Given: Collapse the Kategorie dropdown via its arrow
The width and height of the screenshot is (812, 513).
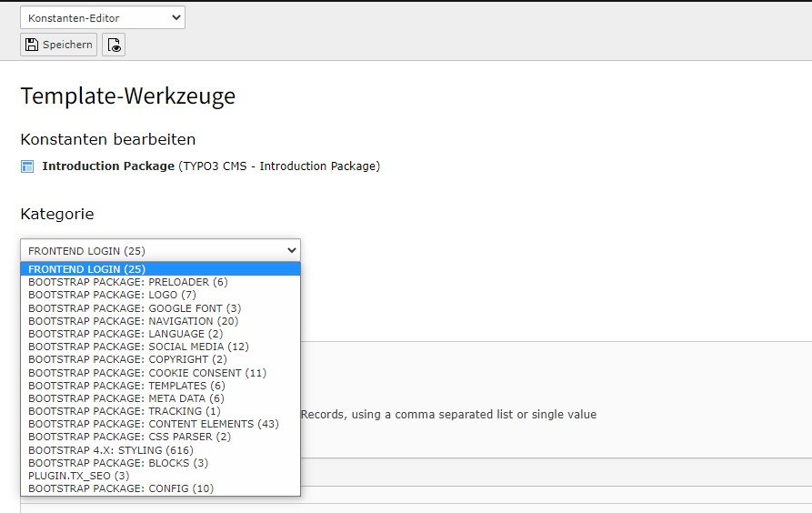Looking at the screenshot, I should (292, 250).
